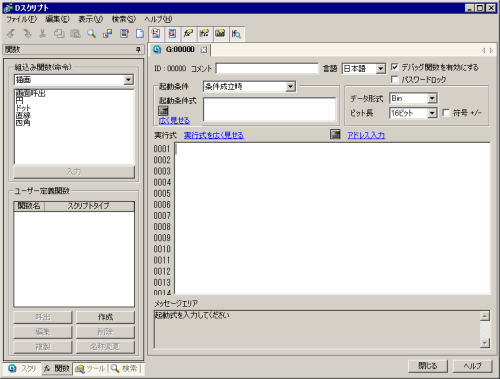Close the G:00000 tab with its X
500x379 pixels.
[204, 50]
